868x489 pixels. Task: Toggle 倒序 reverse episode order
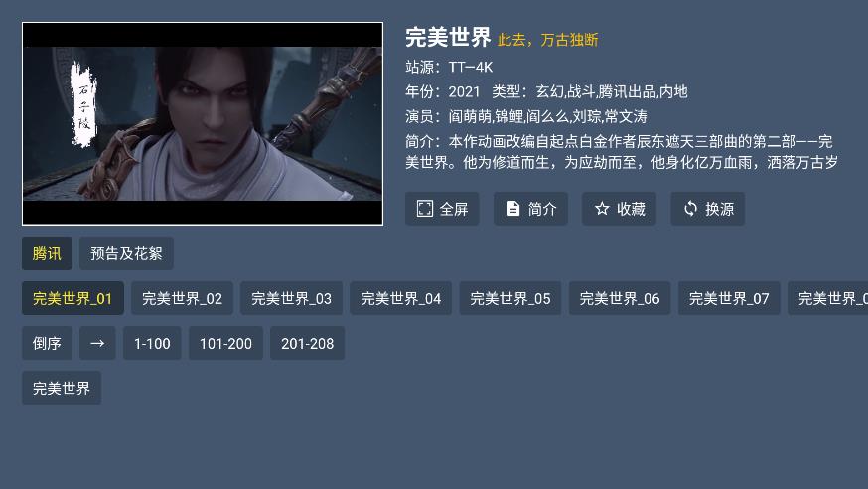(47, 343)
